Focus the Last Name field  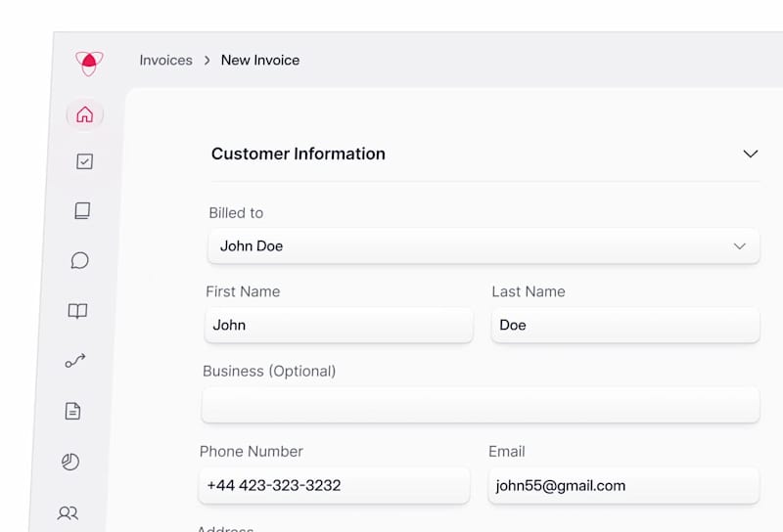624,325
